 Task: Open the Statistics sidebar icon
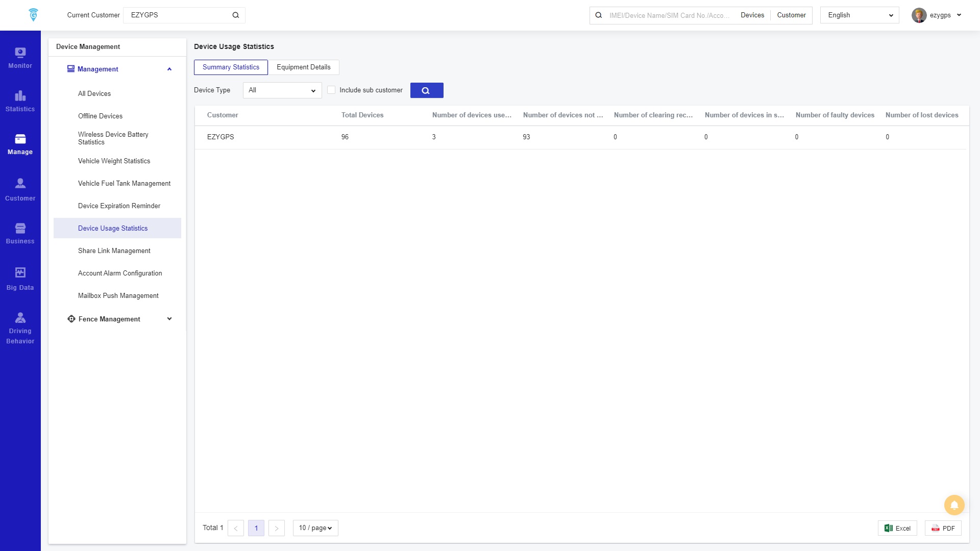20,101
